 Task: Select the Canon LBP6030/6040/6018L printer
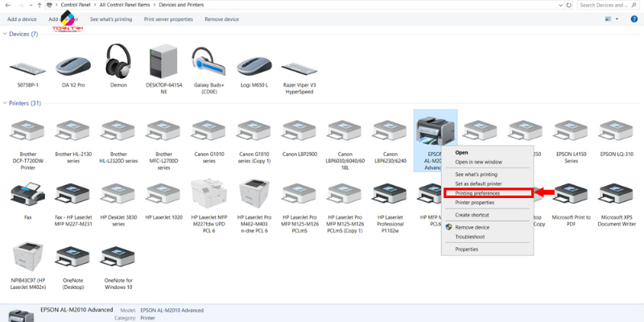click(x=345, y=130)
